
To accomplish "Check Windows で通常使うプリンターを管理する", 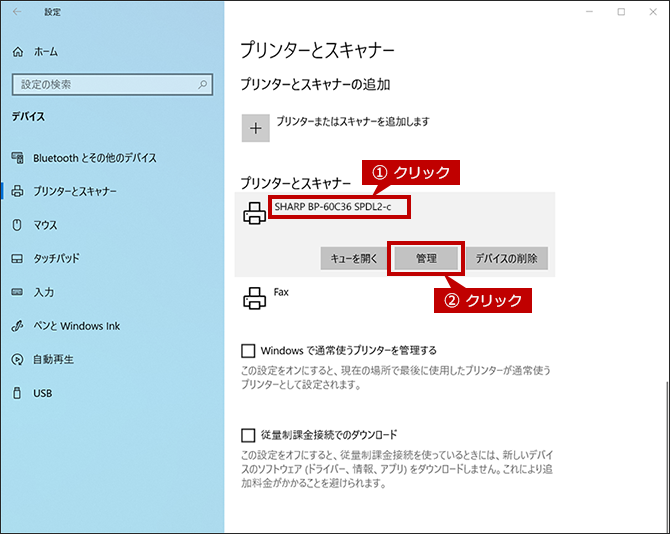I will pyautogui.click(x=248, y=351).
